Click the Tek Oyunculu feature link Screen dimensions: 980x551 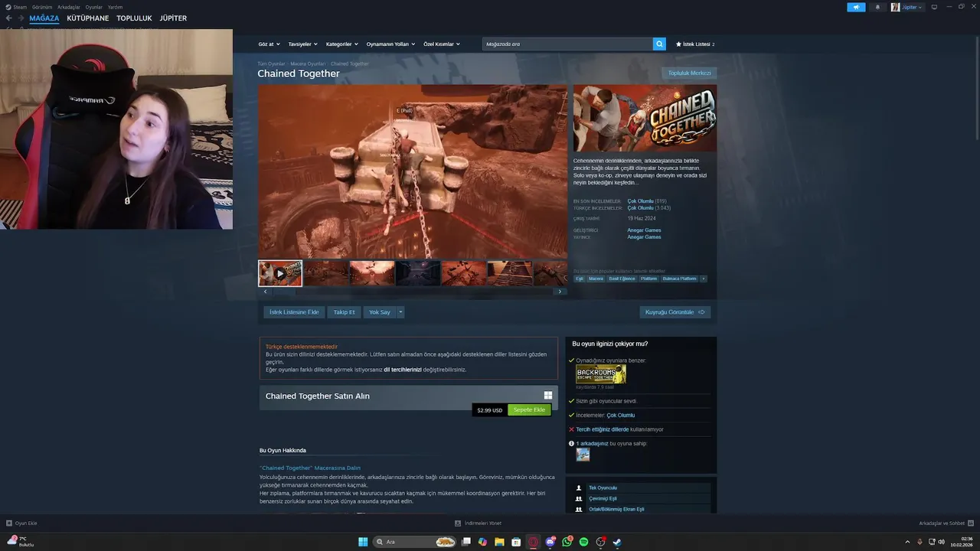point(603,487)
